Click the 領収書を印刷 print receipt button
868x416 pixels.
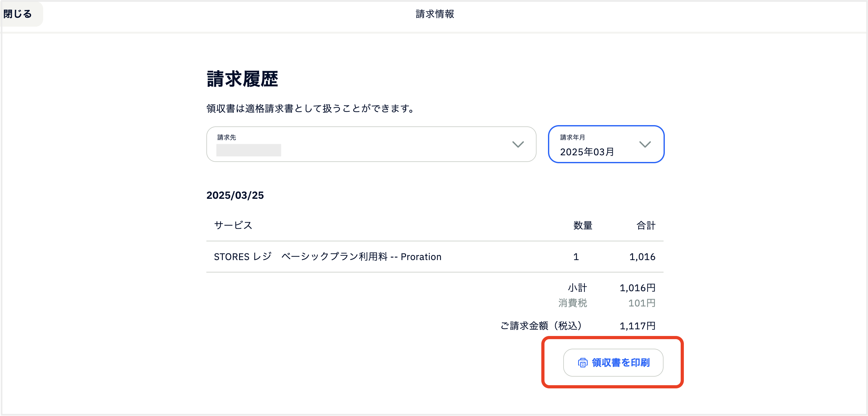pyautogui.click(x=613, y=362)
